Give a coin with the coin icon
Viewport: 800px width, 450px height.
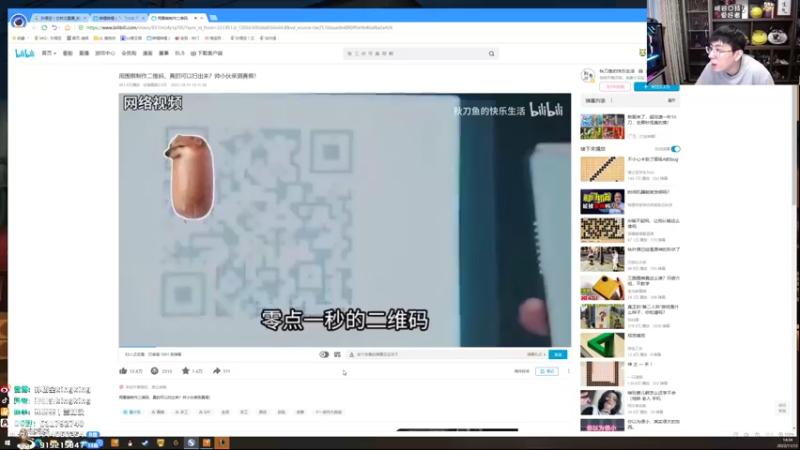pyautogui.click(x=155, y=371)
